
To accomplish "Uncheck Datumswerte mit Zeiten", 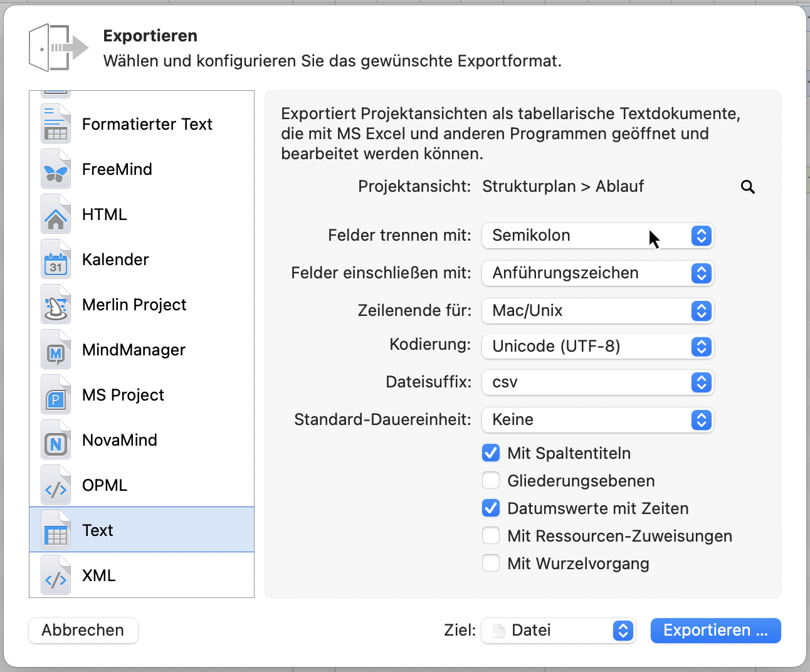I will [491, 508].
